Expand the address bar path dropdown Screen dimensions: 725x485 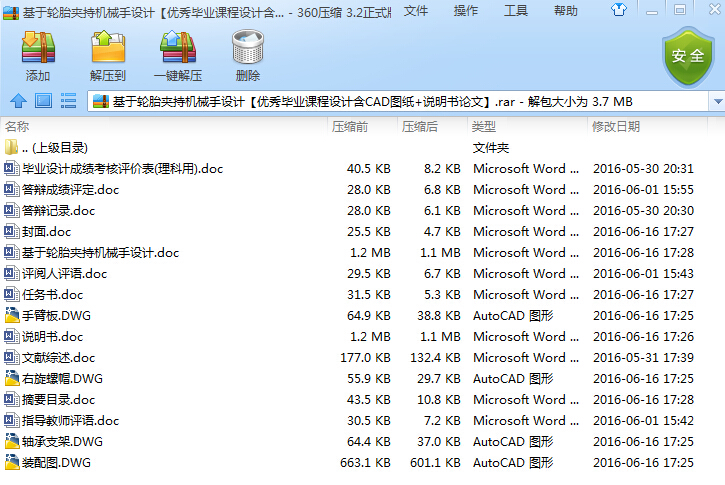(717, 101)
